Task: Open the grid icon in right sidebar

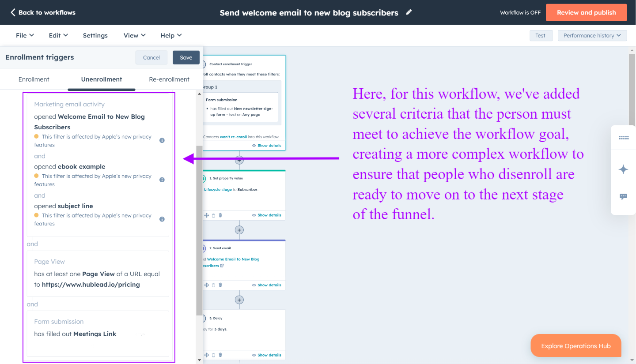Action: [624, 138]
